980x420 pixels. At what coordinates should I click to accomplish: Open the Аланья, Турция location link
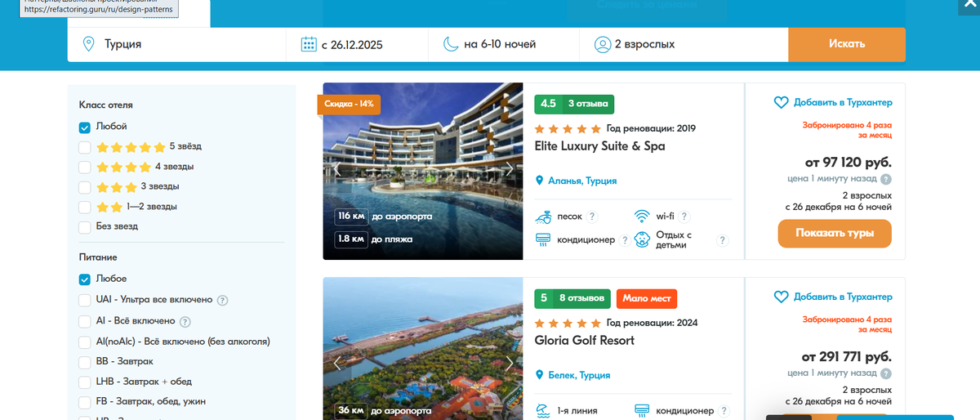click(x=582, y=181)
